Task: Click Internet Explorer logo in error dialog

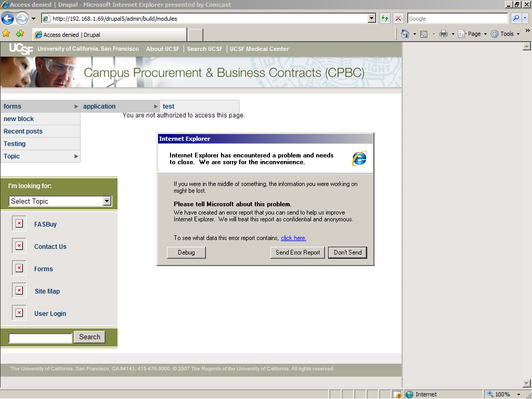Action: coord(359,158)
